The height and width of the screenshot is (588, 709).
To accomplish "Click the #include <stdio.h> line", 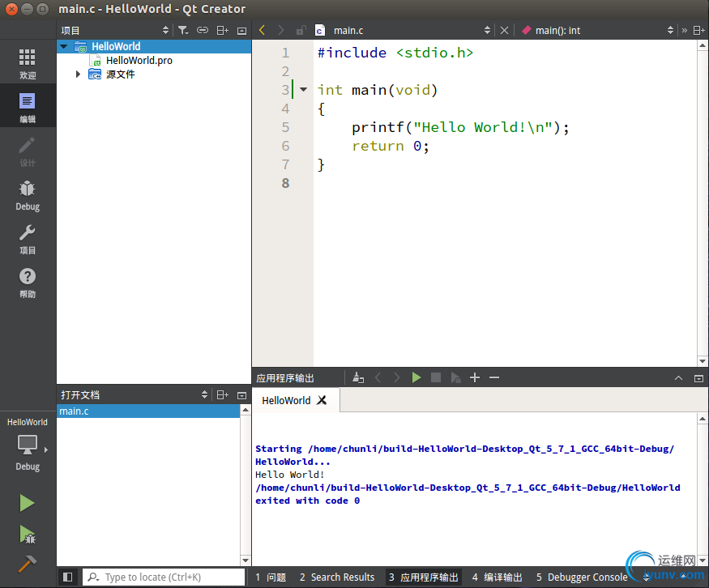I will [395, 53].
